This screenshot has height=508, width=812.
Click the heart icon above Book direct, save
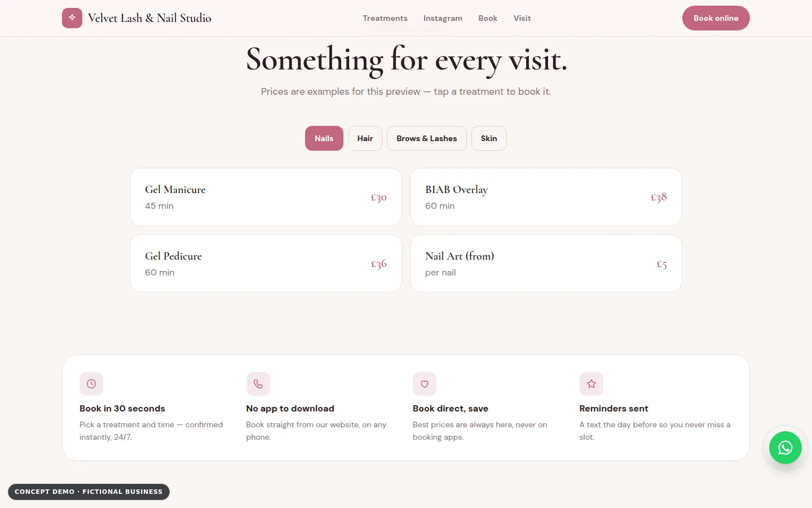425,384
